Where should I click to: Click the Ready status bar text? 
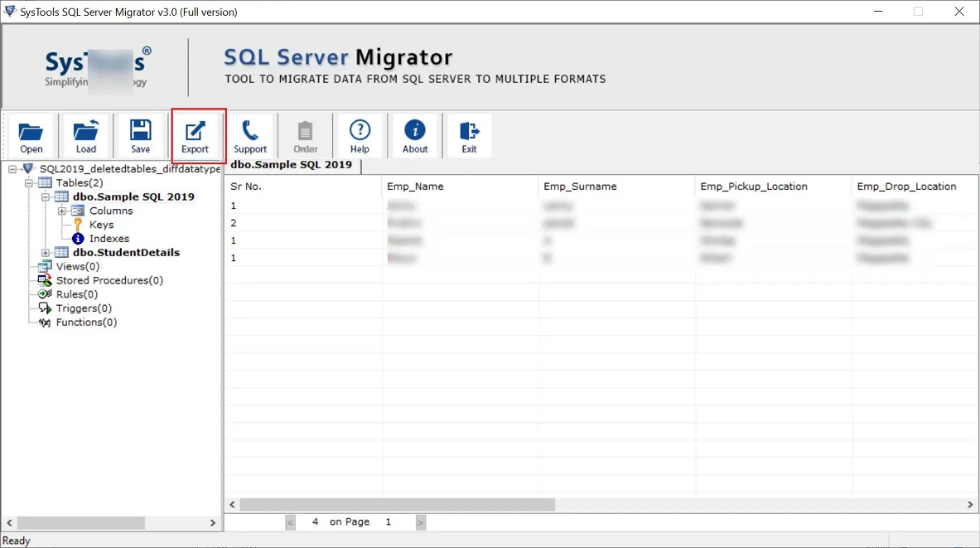(17, 541)
